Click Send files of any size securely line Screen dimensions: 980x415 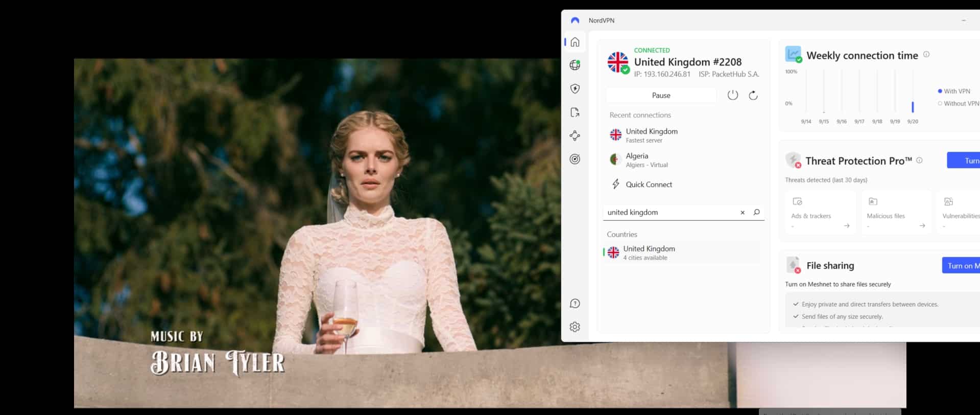842,316
